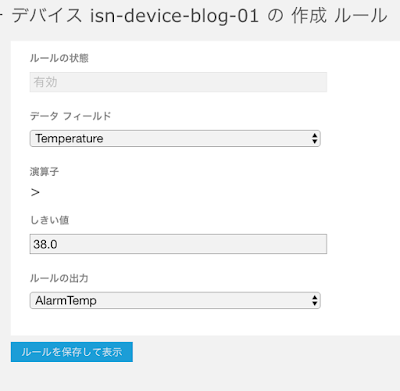
Task: Click the の character in the page heading
Action: (x=275, y=16)
